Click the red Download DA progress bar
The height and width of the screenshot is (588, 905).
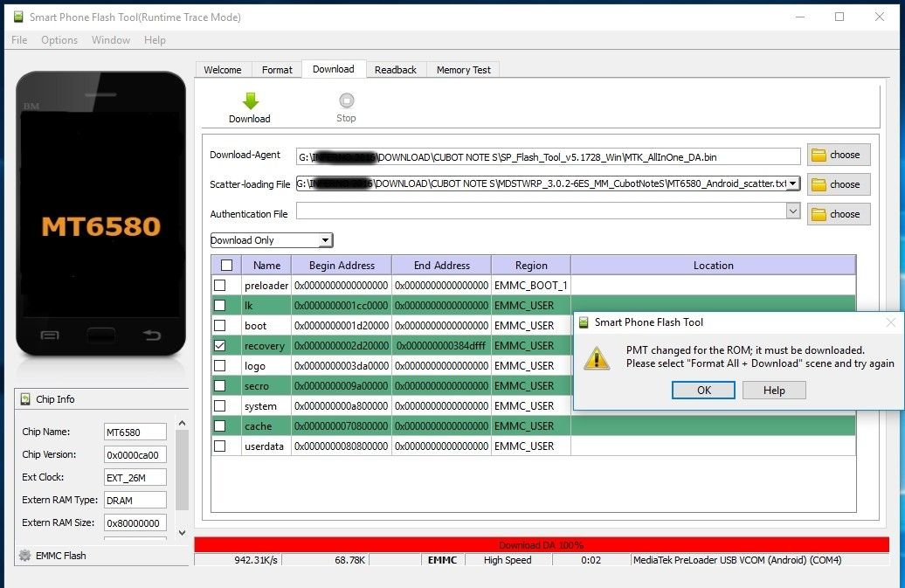click(542, 544)
